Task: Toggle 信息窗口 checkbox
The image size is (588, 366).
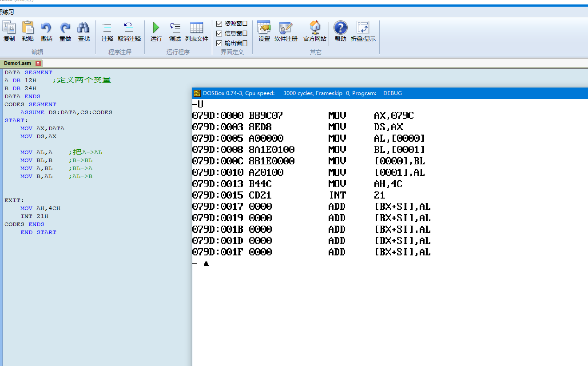Action: coord(219,33)
